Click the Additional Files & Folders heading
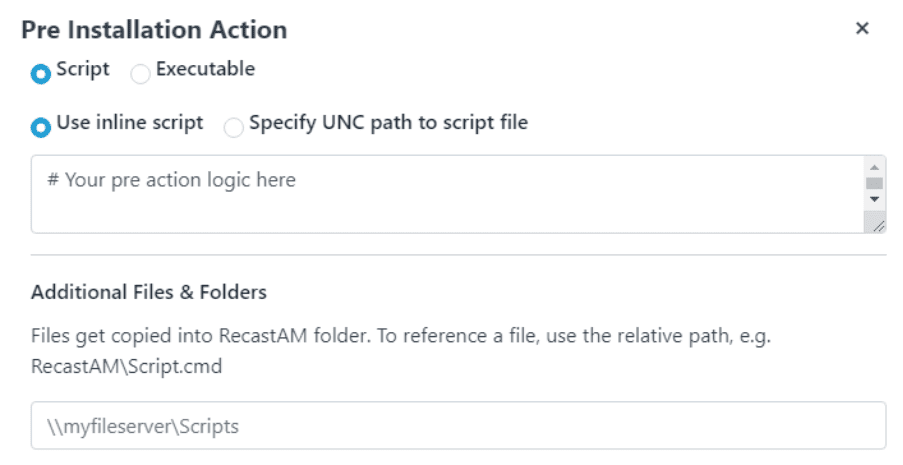The image size is (903, 465). pyautogui.click(x=149, y=292)
